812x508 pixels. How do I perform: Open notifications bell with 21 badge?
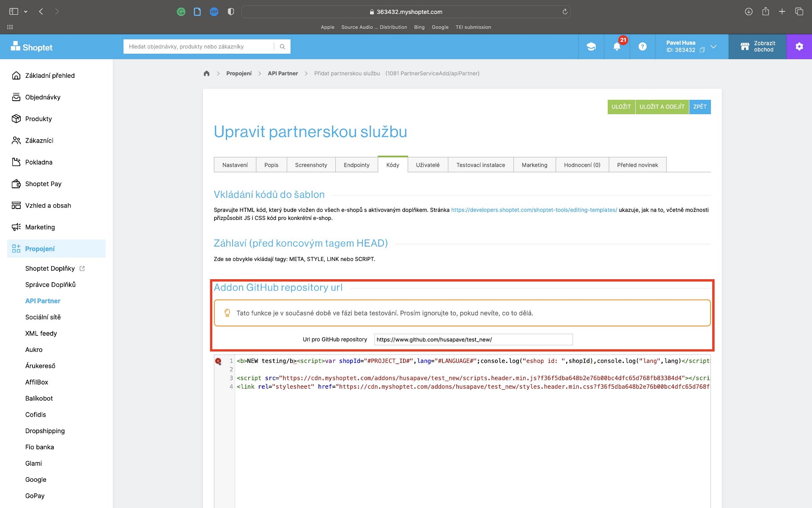617,47
